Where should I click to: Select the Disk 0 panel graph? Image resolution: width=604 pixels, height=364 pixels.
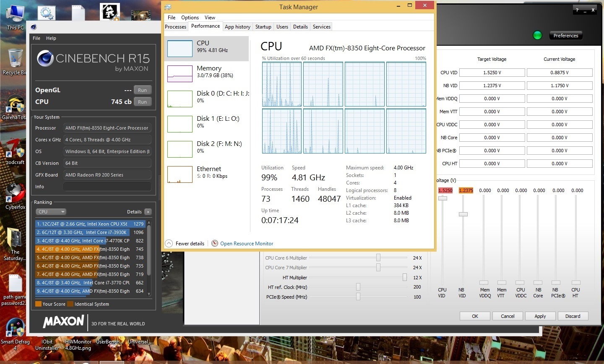pos(180,99)
